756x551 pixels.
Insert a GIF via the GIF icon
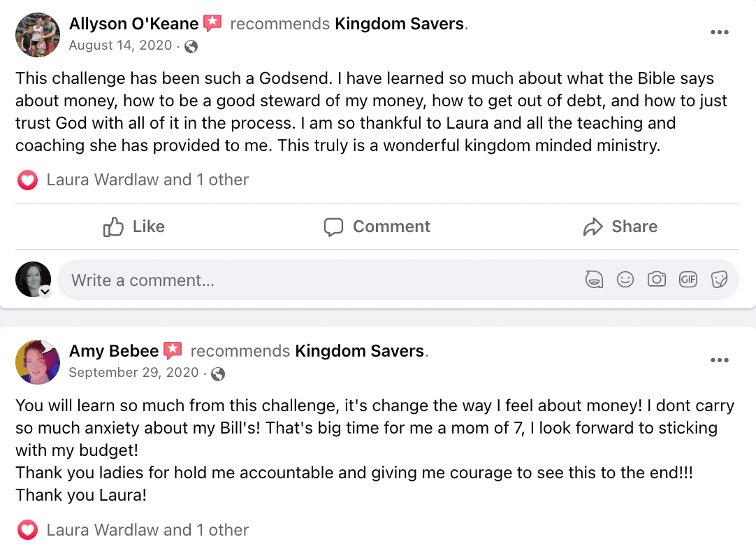coord(688,280)
